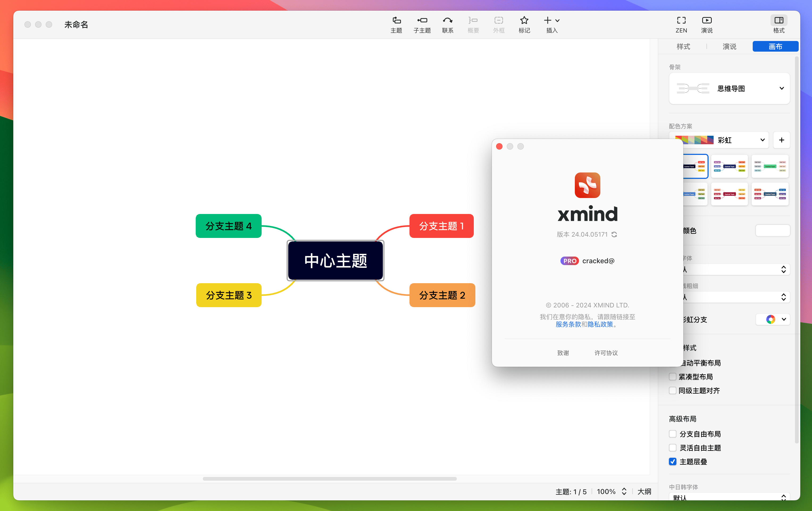
Task: Expand the 骨架 (Structure) dropdown
Action: [x=781, y=88]
